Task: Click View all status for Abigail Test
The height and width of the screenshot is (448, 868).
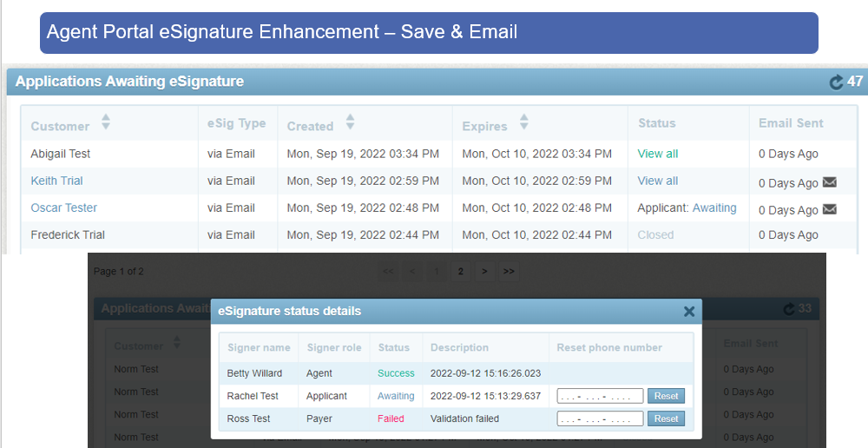Action: click(657, 154)
